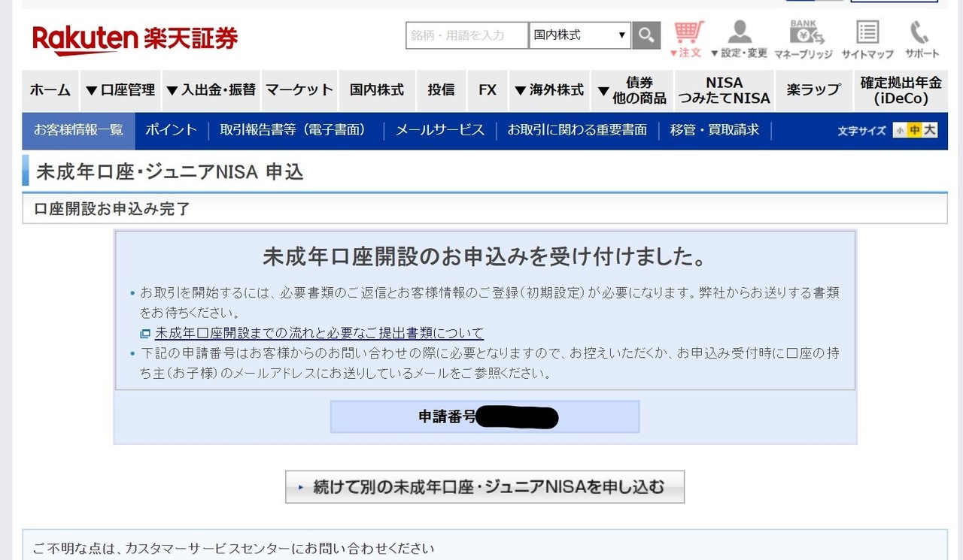Image resolution: width=963 pixels, height=560 pixels.
Task: Expand the 口座管理 menu
Action: (120, 90)
